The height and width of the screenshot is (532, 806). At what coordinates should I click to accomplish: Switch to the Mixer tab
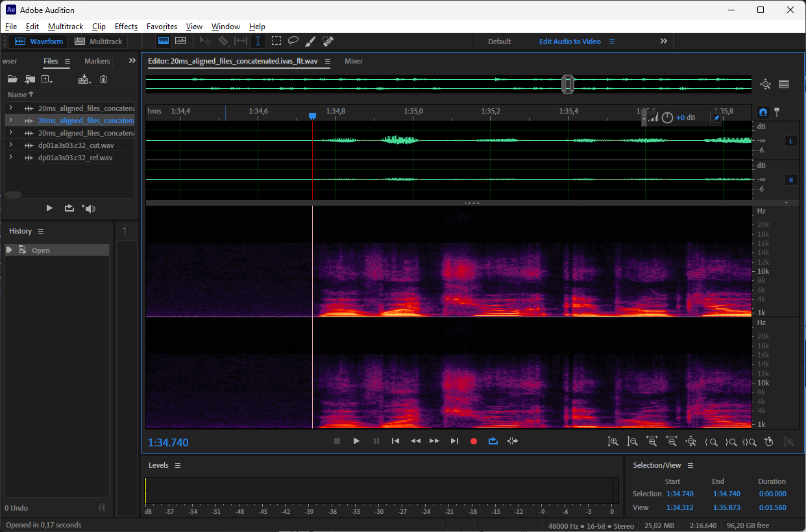tap(354, 61)
